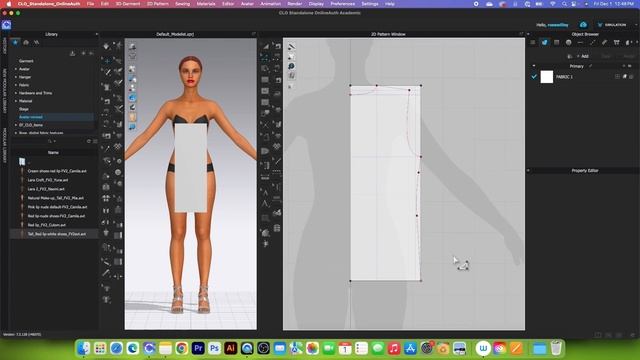Screen dimensions: 640x360
Task: Open the Avatar menu
Action: point(247,4)
